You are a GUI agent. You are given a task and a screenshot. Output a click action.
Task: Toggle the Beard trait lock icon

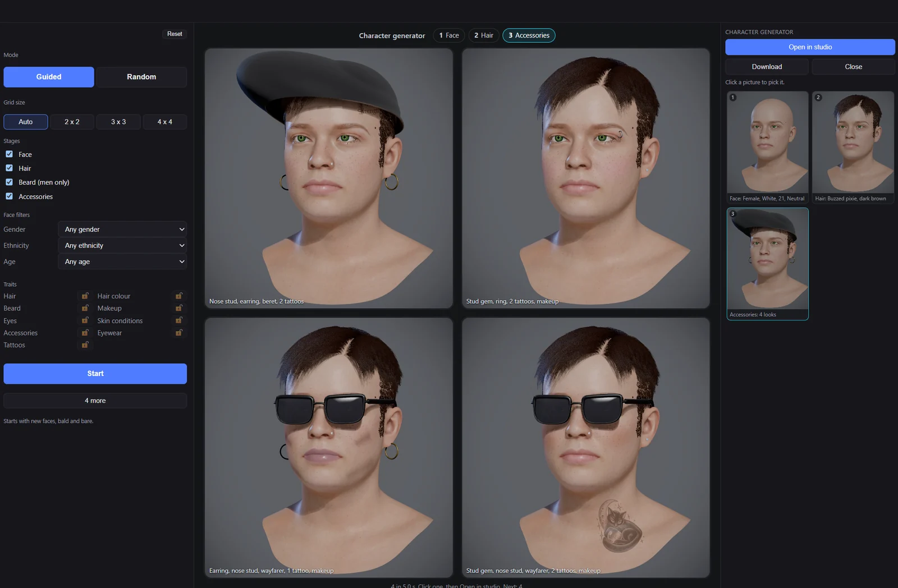coord(85,308)
